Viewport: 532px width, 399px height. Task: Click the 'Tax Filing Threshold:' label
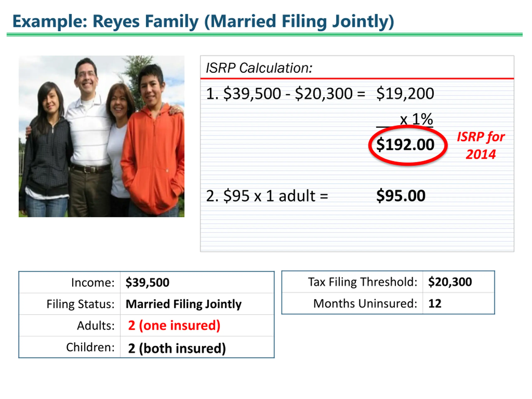pyautogui.click(x=363, y=282)
